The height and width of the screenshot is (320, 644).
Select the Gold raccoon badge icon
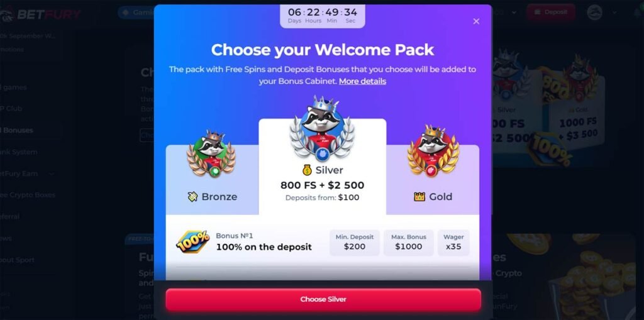click(x=433, y=151)
